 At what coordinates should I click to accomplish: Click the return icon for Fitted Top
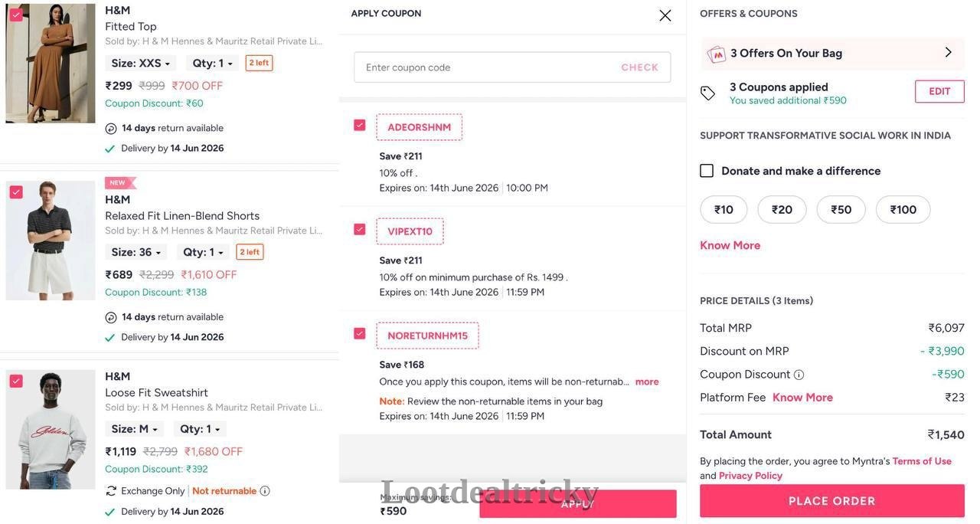[x=111, y=129]
